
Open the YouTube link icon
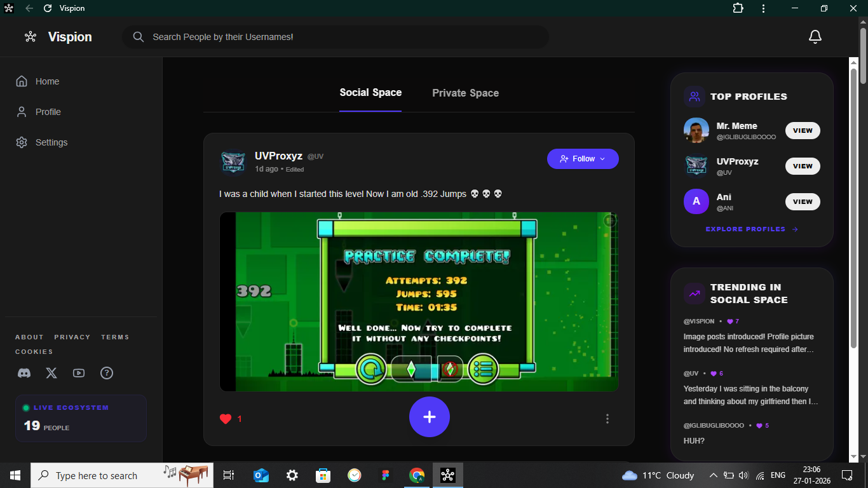(79, 373)
